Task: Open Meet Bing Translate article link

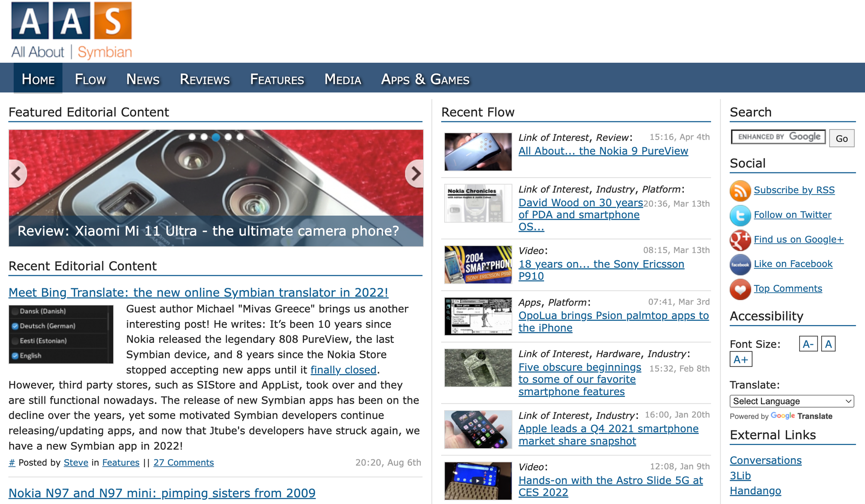Action: click(x=199, y=293)
